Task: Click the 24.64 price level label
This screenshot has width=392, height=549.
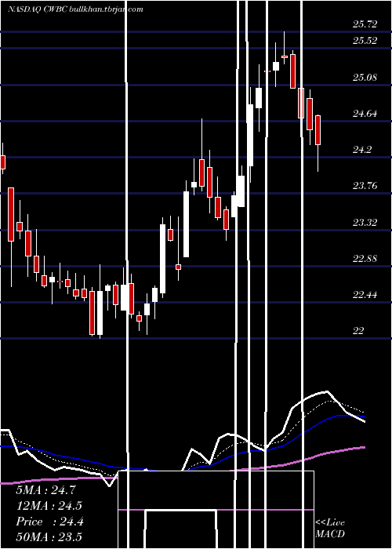Action: [365, 114]
